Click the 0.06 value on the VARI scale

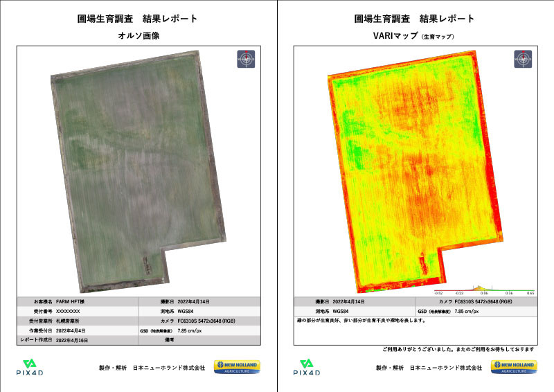click(484, 294)
